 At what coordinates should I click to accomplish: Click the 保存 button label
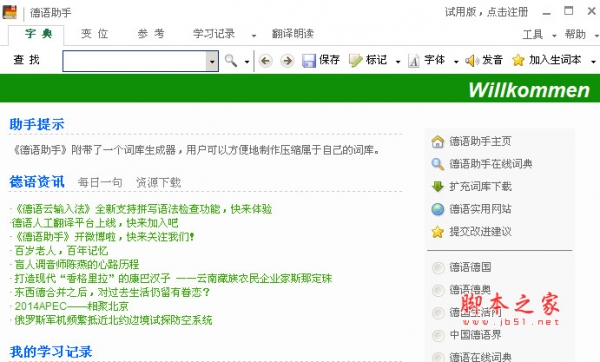(329, 60)
